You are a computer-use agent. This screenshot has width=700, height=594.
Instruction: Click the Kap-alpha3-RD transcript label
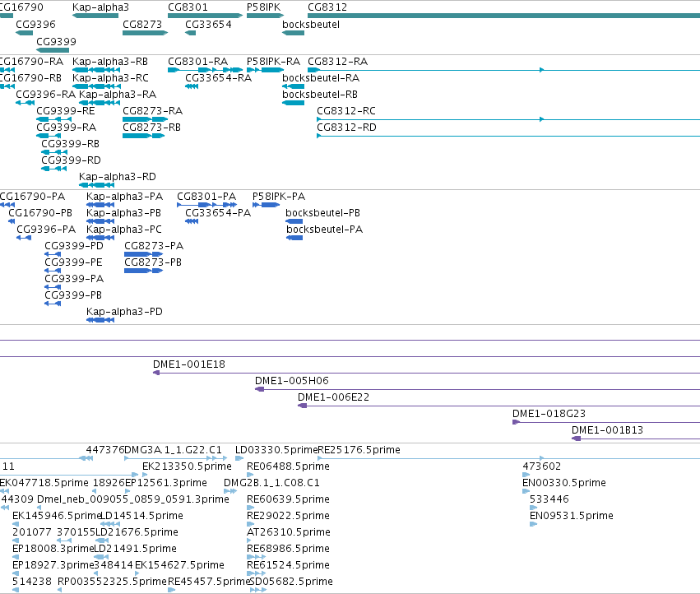118,176
